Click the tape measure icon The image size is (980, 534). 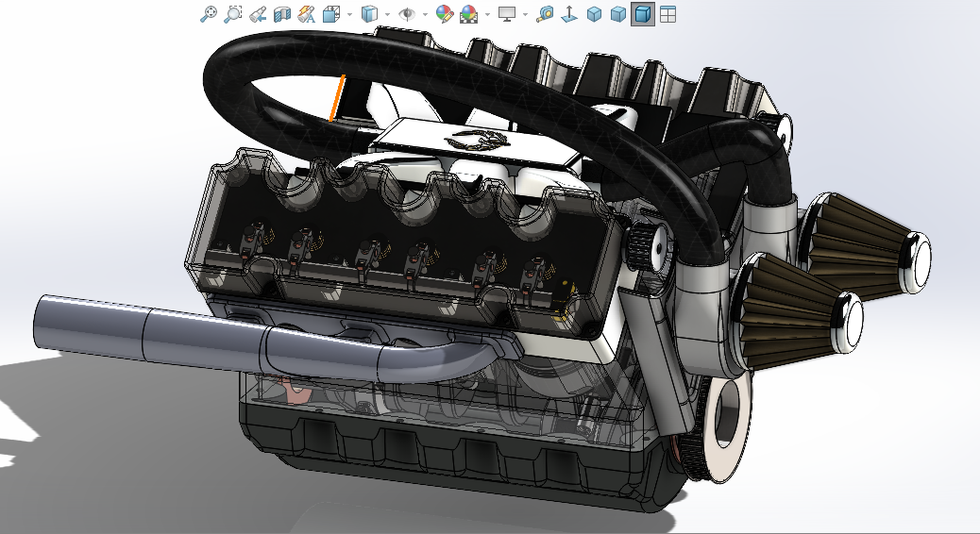pyautogui.click(x=545, y=14)
